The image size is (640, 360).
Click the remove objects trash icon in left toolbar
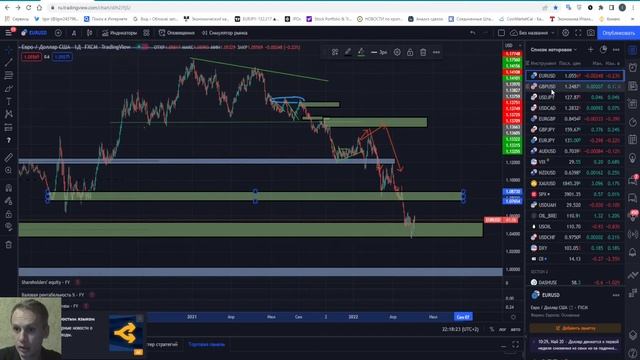pos(9,245)
